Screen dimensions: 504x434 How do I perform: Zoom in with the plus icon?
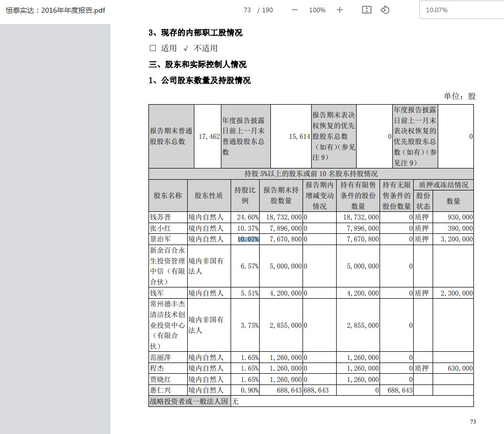[339, 10]
